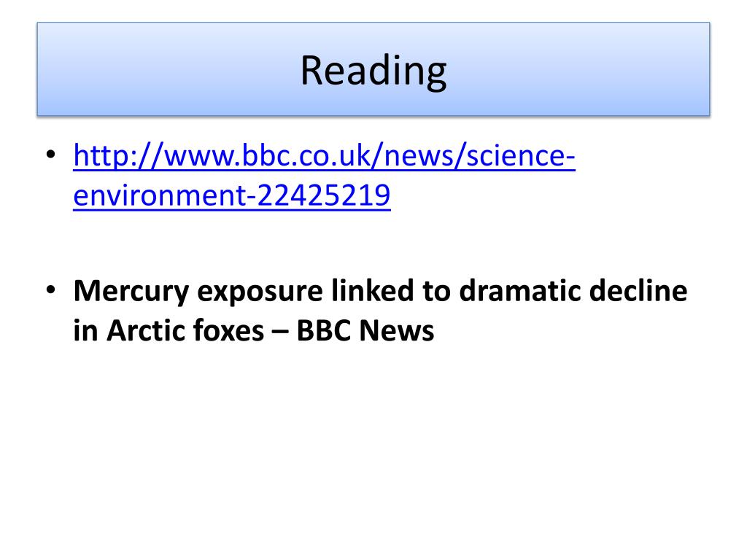747x560 pixels.
Task: Click the word 'Mercury'
Action: point(131,292)
